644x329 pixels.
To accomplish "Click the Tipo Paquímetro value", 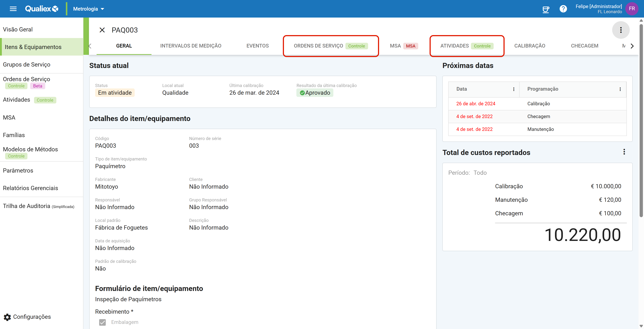I will point(110,166).
